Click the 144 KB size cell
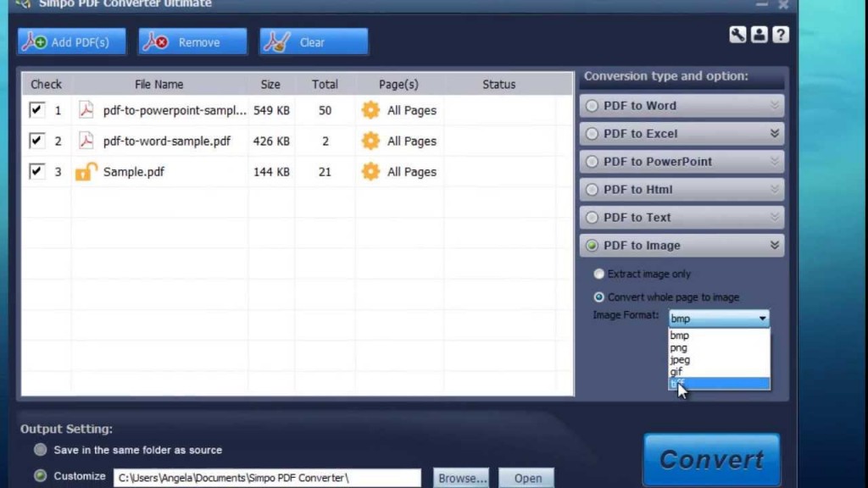Screen dimensions: 868x488 pyautogui.click(x=271, y=171)
